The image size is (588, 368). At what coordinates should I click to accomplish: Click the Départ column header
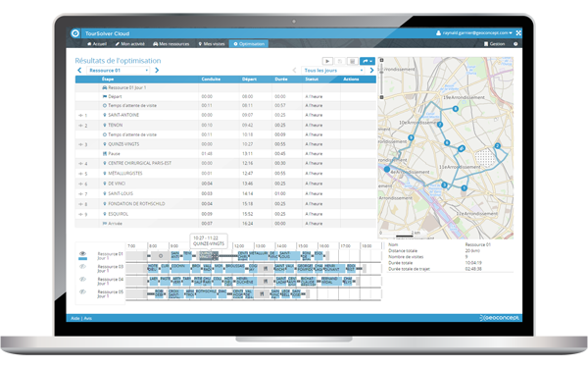tap(249, 79)
